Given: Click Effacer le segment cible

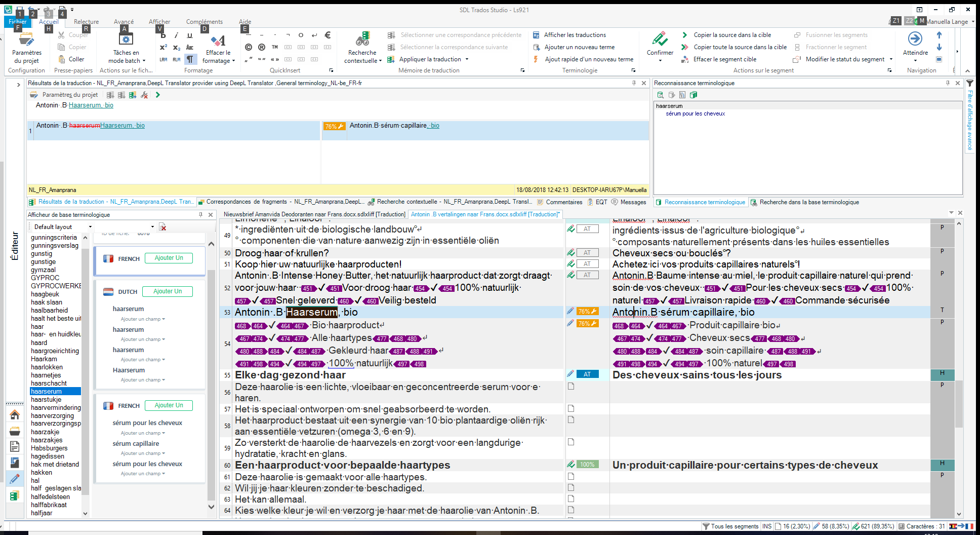Looking at the screenshot, I should [x=719, y=59].
